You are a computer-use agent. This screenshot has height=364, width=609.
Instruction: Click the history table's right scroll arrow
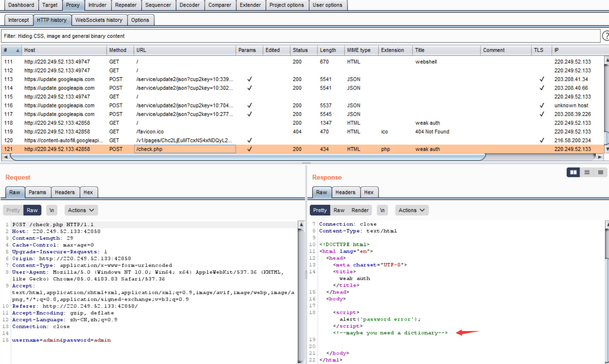pos(600,157)
